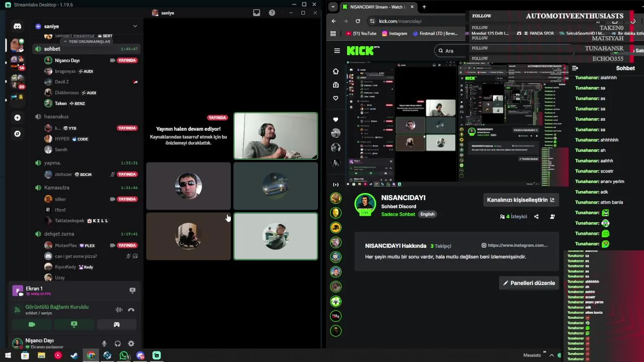Click the add server plus icon in Discord
644x362 pixels.
(x=17, y=118)
